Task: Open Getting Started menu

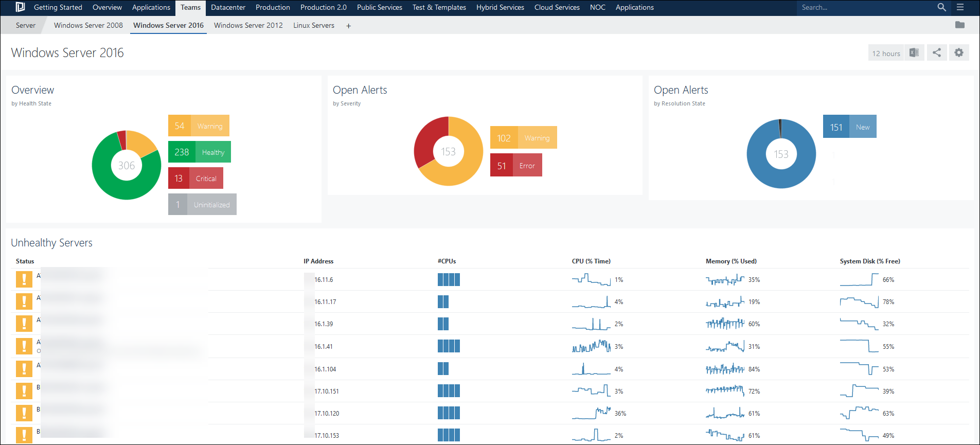Action: [x=58, y=7]
